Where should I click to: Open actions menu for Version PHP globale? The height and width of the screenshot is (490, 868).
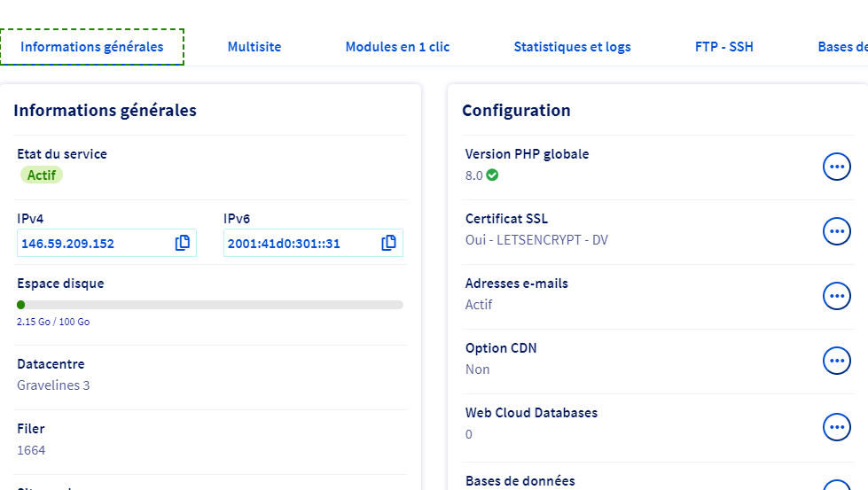click(x=836, y=167)
